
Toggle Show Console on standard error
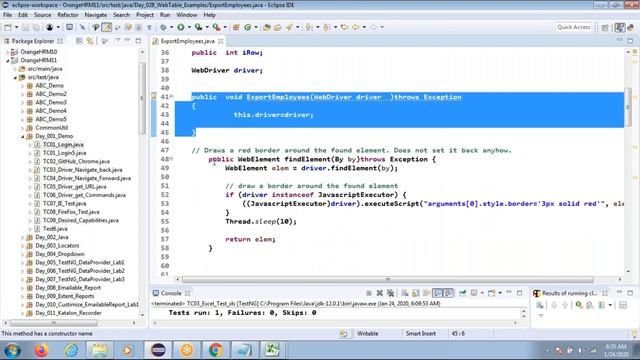448,293
